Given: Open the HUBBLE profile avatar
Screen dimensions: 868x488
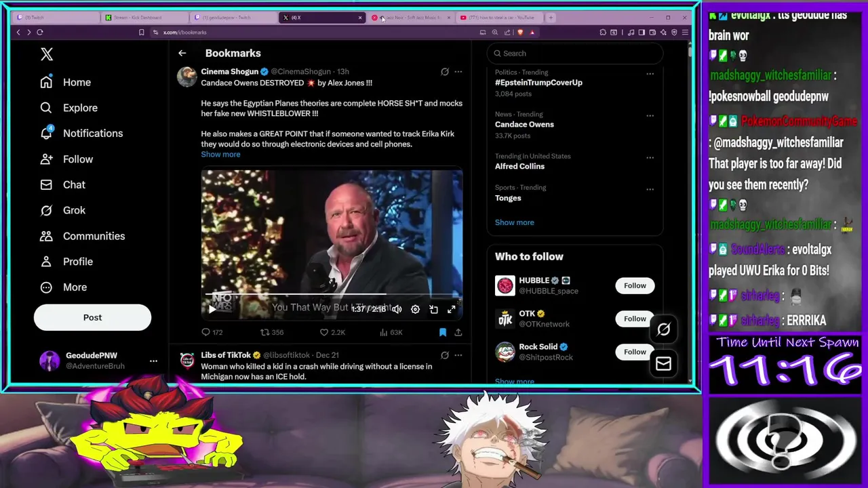Looking at the screenshot, I should point(505,285).
